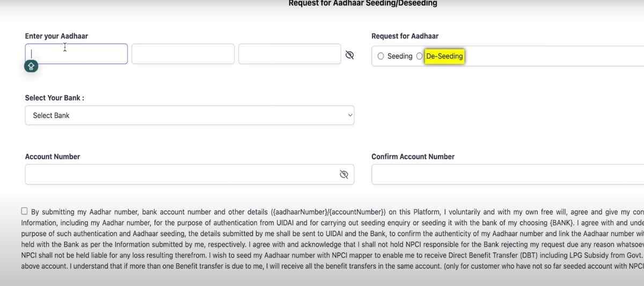This screenshot has height=286, width=644.
Task: Focus the first Aadhaar digit box
Action: tap(76, 54)
